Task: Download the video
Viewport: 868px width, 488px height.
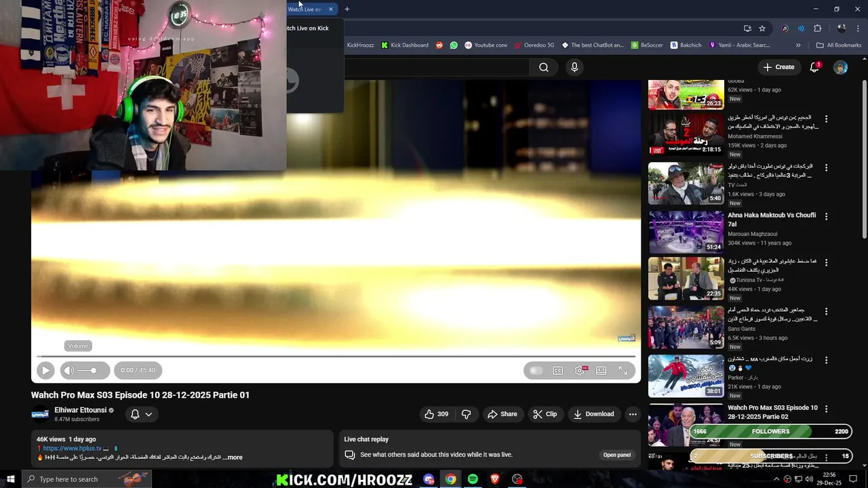Action: 593,414
